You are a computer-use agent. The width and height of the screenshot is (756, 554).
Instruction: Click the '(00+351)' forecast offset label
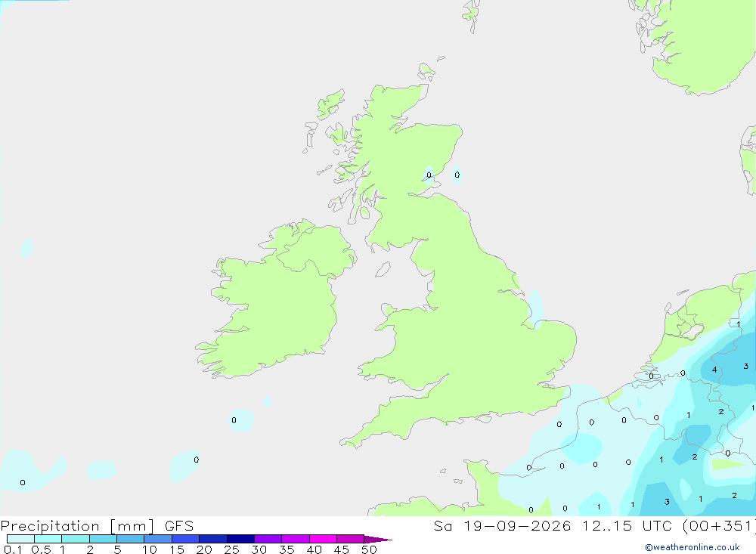(719, 526)
